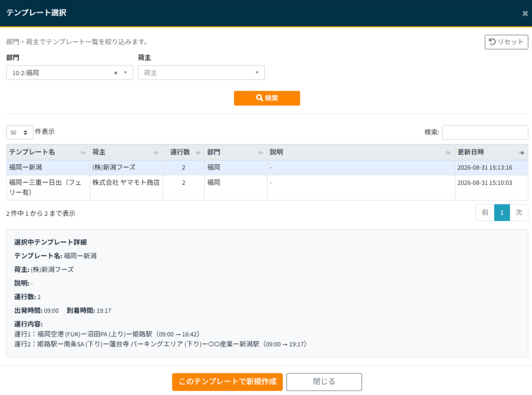Click the リセット button

coord(506,42)
